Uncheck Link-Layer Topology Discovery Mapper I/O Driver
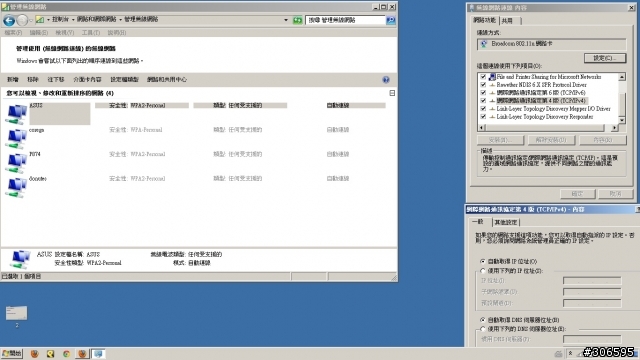 click(x=483, y=109)
